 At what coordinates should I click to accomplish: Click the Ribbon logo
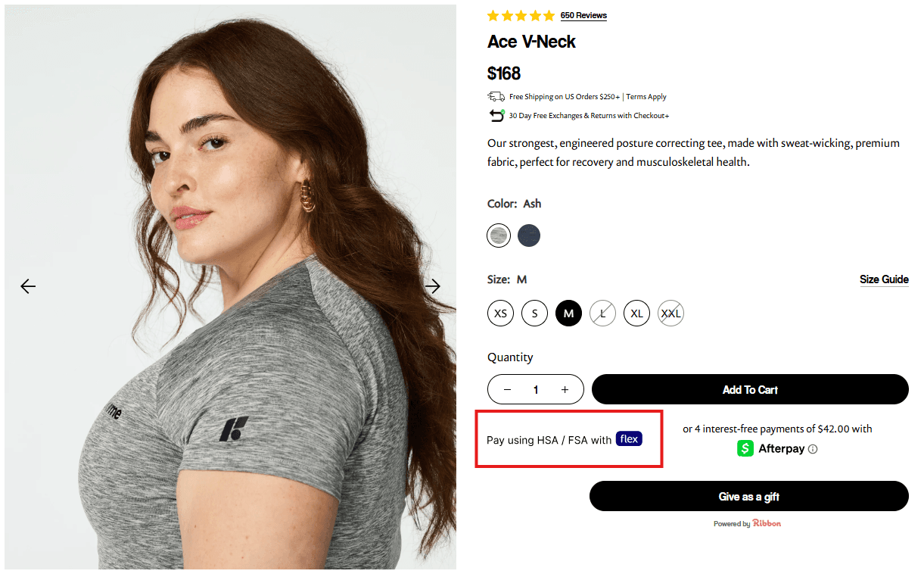(767, 523)
